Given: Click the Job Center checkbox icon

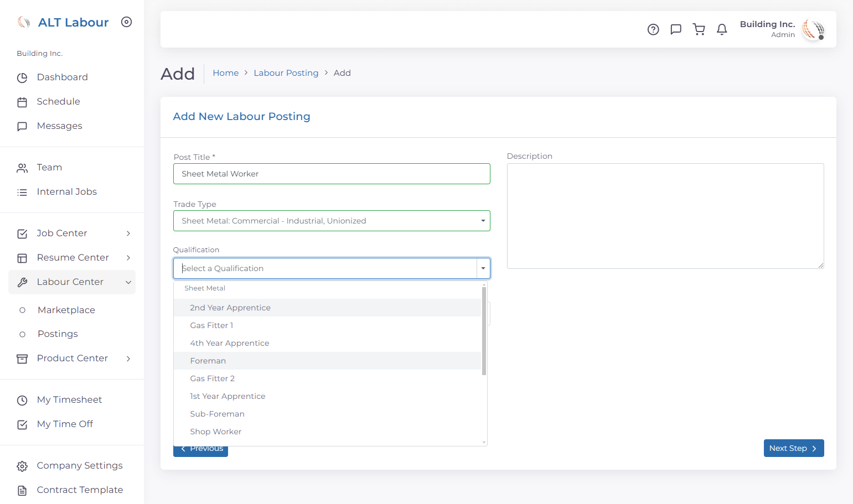Looking at the screenshot, I should (x=22, y=234).
